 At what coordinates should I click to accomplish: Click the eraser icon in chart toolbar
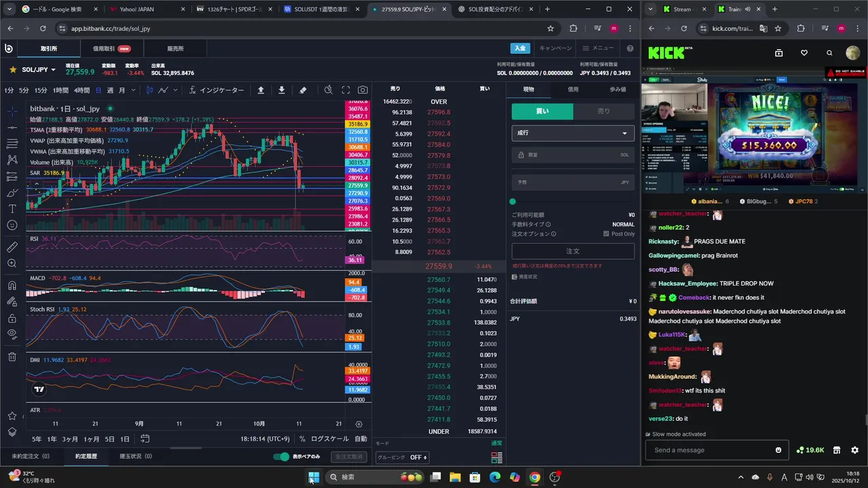(303, 90)
